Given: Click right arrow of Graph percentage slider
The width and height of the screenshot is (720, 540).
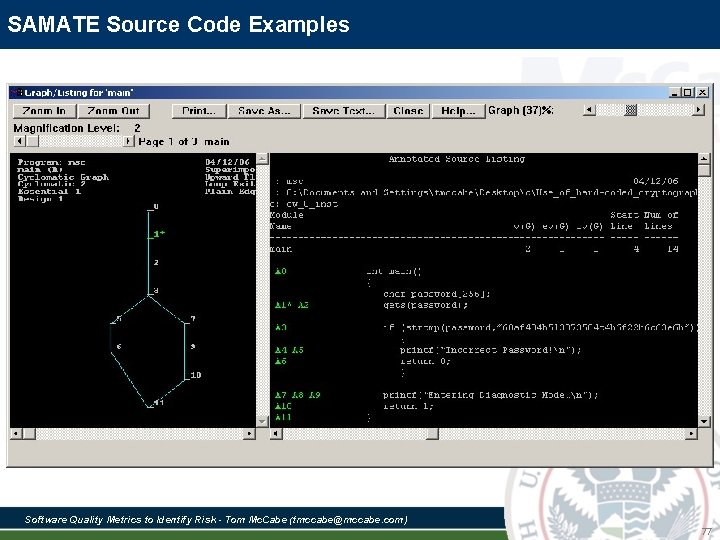Looking at the screenshot, I should coord(698,110).
